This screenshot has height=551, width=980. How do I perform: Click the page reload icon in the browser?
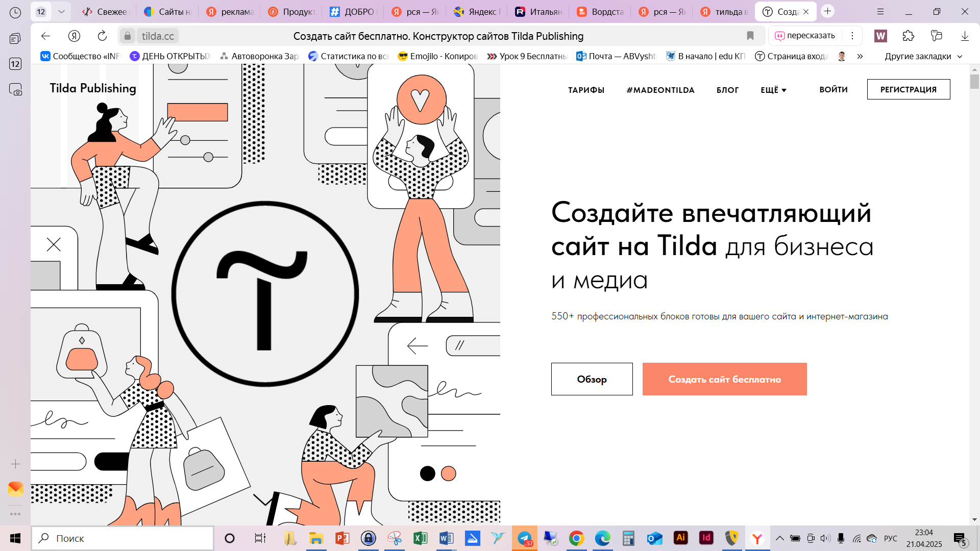(102, 36)
